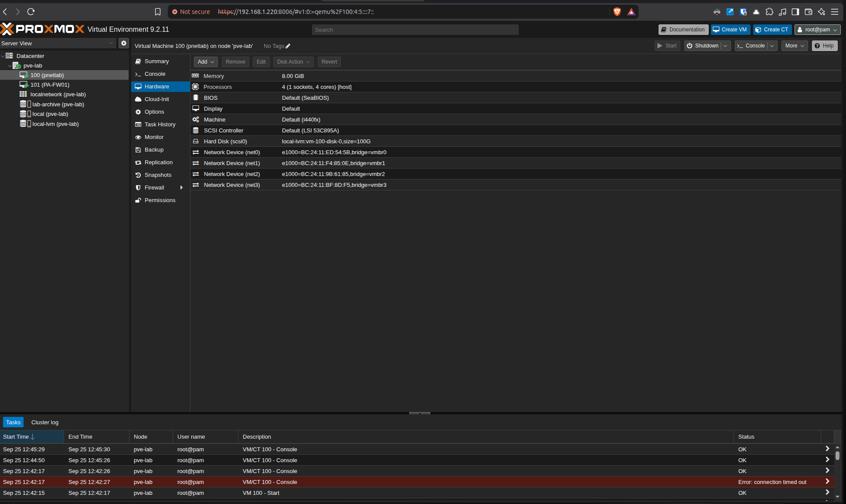Click the Create CT button

pyautogui.click(x=772, y=30)
